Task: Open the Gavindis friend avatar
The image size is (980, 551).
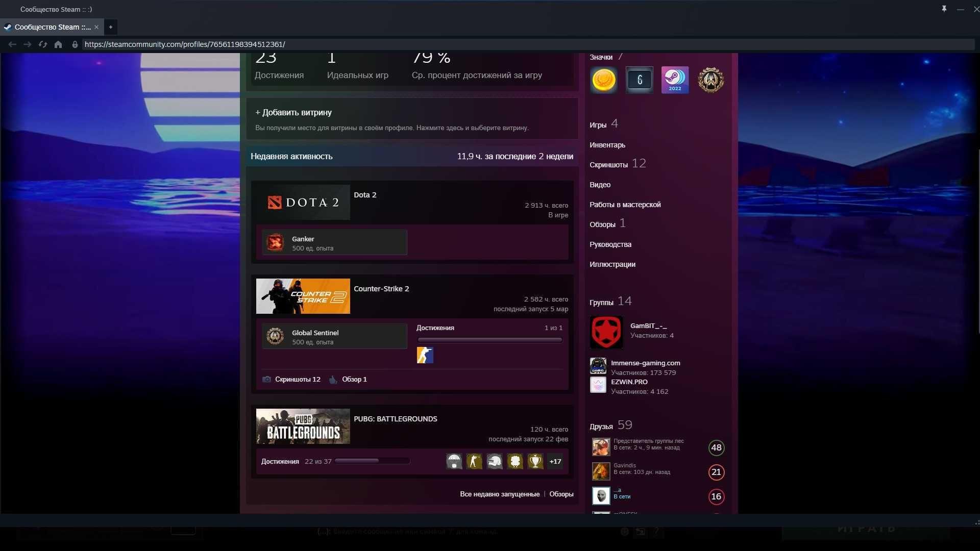Action: click(601, 471)
